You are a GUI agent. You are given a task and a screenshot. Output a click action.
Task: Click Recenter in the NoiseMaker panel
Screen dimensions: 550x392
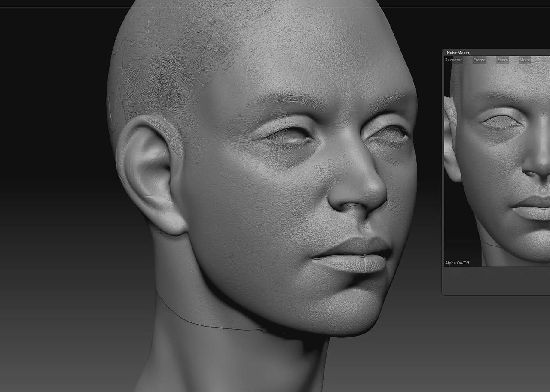[x=453, y=60]
